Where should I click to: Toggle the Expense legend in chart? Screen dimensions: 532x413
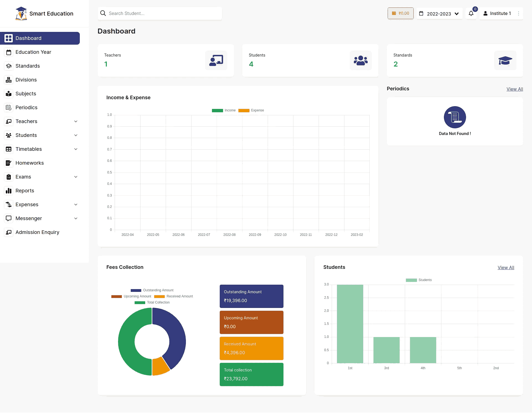tap(251, 110)
